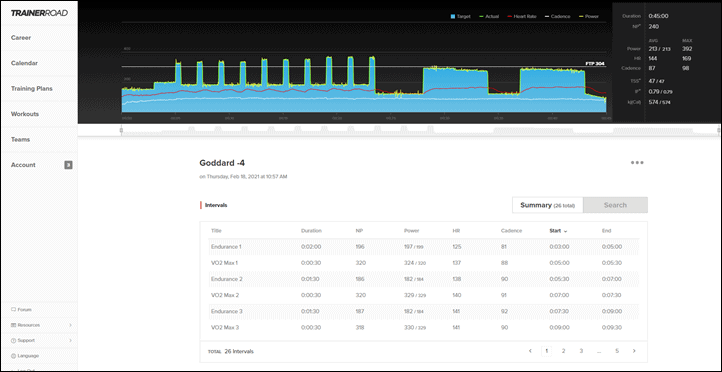Image resolution: width=722 pixels, height=372 pixels.
Task: Select the VO2 Max 2 interval row
Action: [424, 295]
